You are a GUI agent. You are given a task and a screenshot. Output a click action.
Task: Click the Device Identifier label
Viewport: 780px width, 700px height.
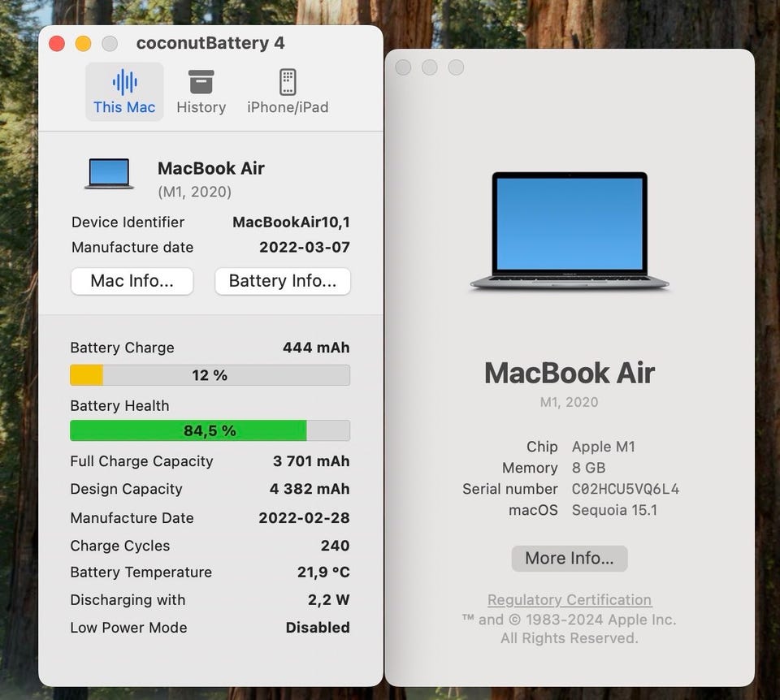[x=128, y=222]
